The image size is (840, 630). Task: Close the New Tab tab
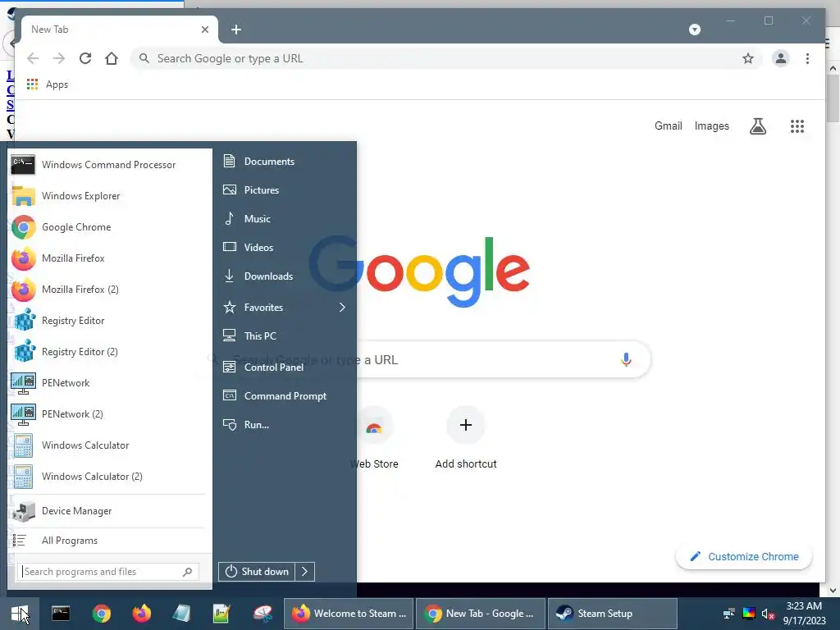pos(204,30)
